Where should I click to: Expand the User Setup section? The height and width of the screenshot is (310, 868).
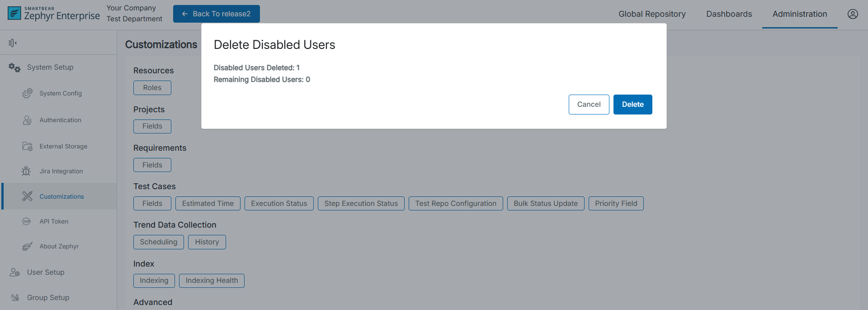click(x=46, y=272)
